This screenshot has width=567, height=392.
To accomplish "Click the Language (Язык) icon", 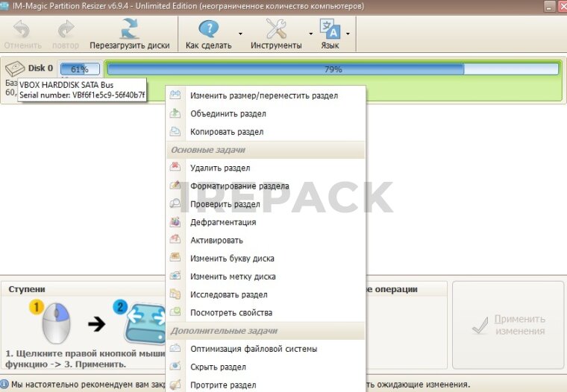I will click(329, 29).
